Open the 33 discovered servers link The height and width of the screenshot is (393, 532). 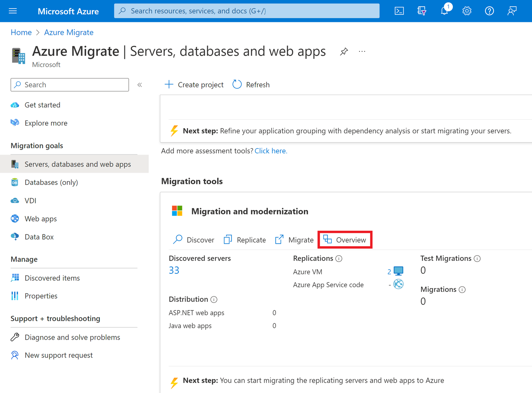click(x=174, y=270)
